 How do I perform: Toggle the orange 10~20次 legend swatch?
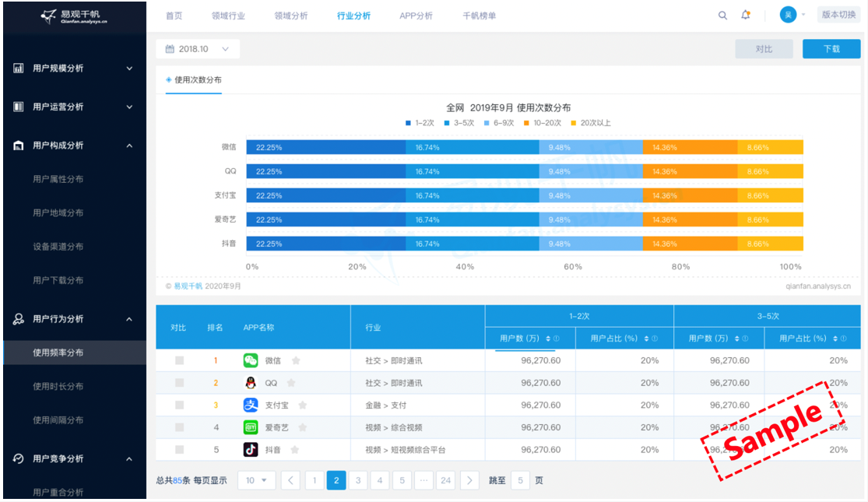527,123
